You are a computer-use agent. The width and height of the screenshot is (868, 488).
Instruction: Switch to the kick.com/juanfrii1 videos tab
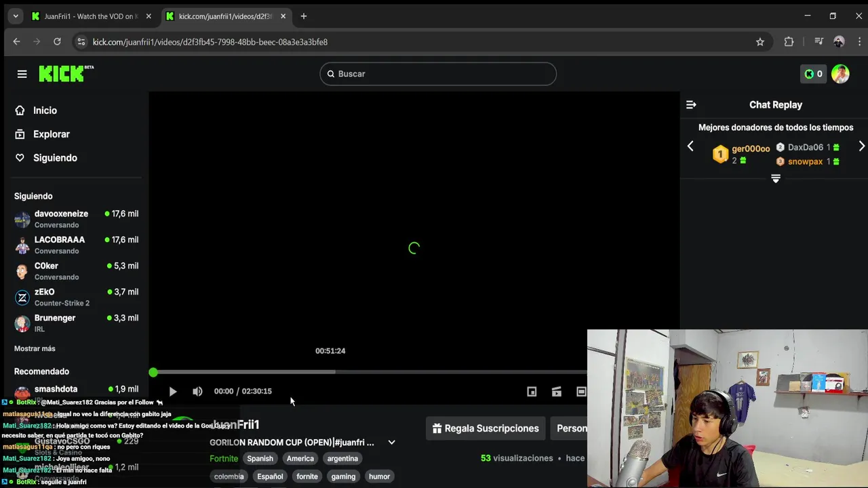pyautogui.click(x=225, y=16)
